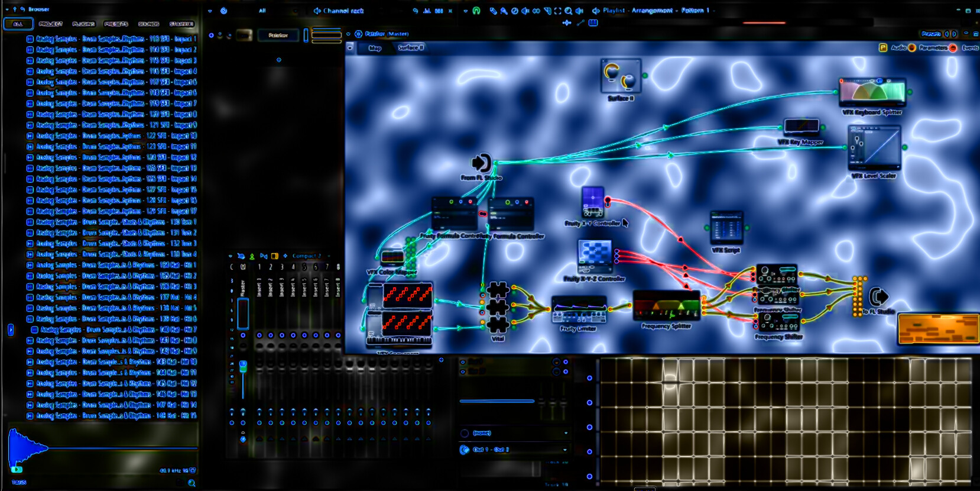Click the Patcher channel button
This screenshot has width=980, height=491.
278,35
